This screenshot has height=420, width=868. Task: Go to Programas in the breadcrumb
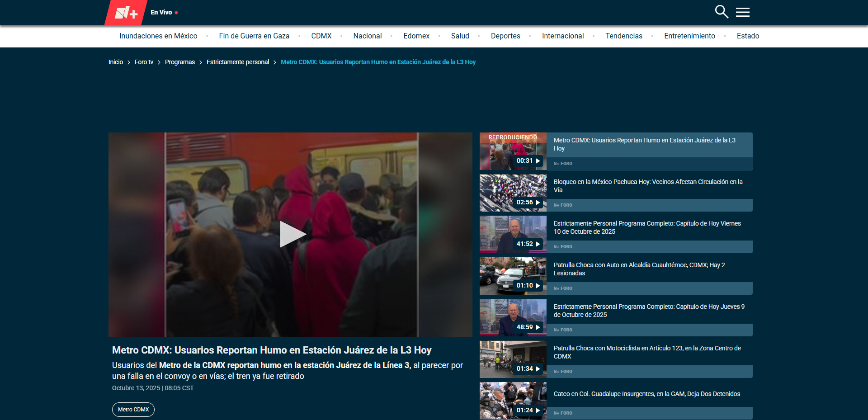pos(180,62)
